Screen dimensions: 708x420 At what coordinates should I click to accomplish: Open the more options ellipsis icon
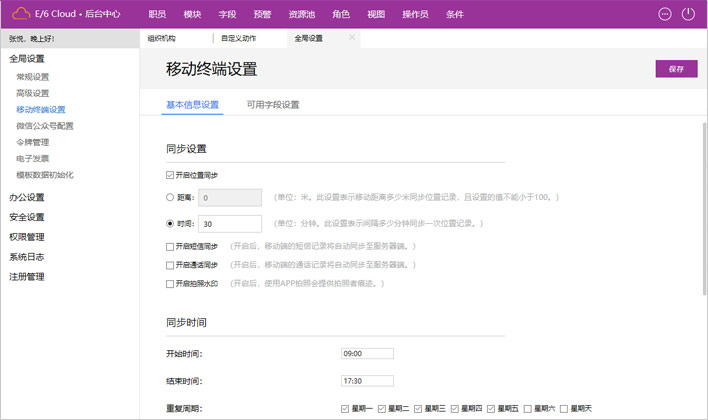tap(665, 14)
